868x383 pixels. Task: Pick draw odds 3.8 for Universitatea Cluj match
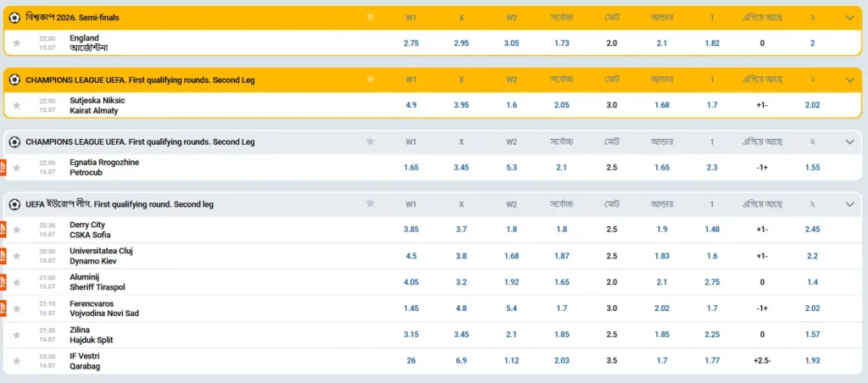click(x=461, y=256)
